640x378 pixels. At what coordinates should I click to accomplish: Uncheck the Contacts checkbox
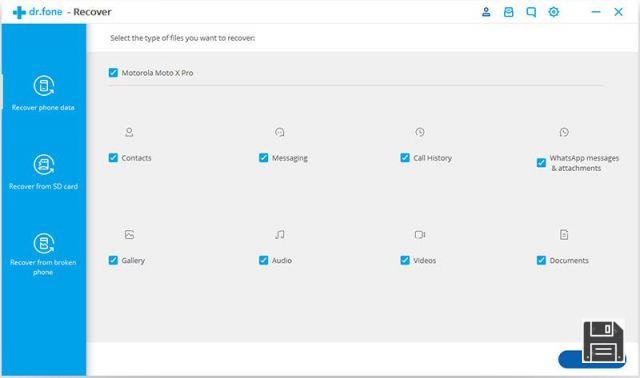tap(113, 158)
